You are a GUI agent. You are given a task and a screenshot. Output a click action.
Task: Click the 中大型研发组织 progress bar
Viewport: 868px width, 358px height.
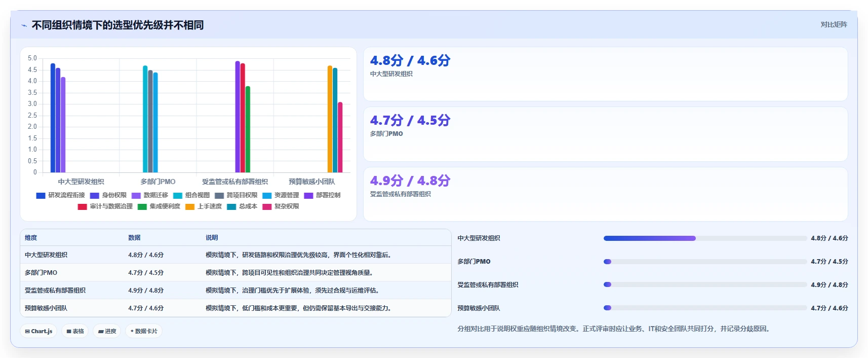[x=705, y=238]
